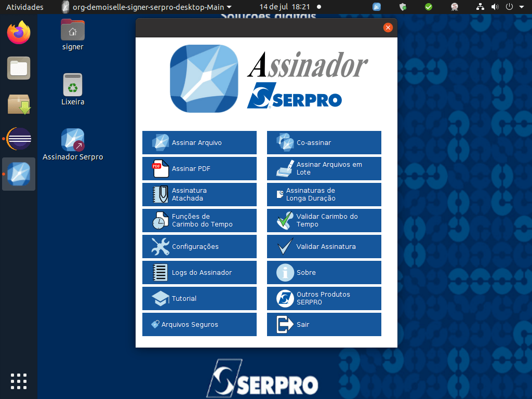Click the Assinar Arquivo button
This screenshot has width=532, height=399.
click(199, 142)
